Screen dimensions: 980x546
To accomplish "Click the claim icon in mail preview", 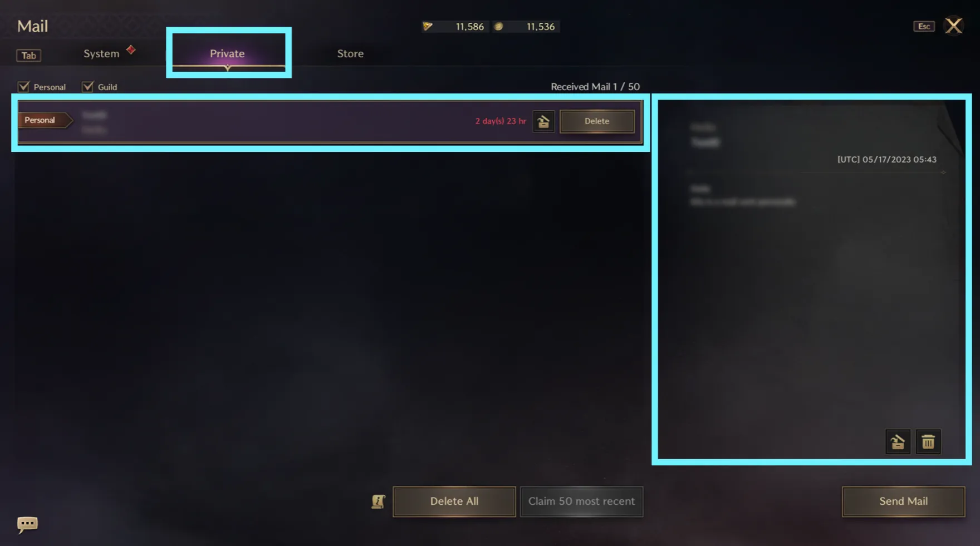I will (x=898, y=442).
